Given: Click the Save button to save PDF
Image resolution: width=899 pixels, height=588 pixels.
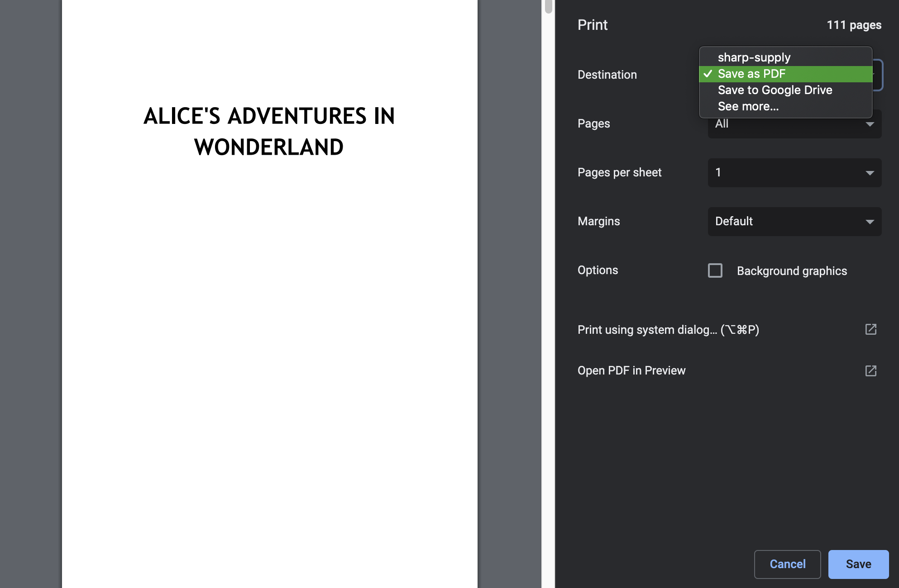Looking at the screenshot, I should [x=858, y=564].
